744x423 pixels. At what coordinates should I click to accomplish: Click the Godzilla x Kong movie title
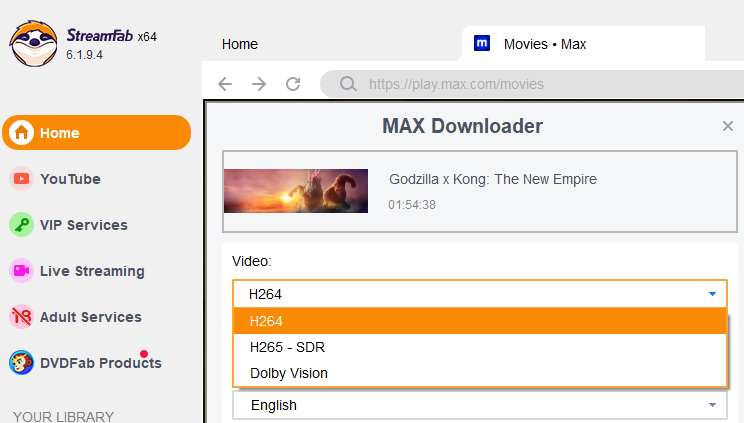pos(493,179)
